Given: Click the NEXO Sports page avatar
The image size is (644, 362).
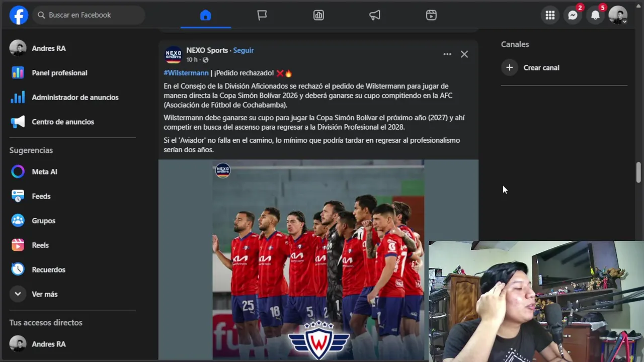Looking at the screenshot, I should [173, 54].
